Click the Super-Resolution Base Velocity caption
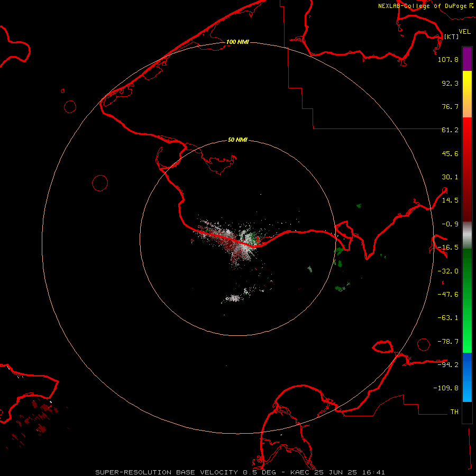The width and height of the screenshot is (476, 476). (x=240, y=472)
